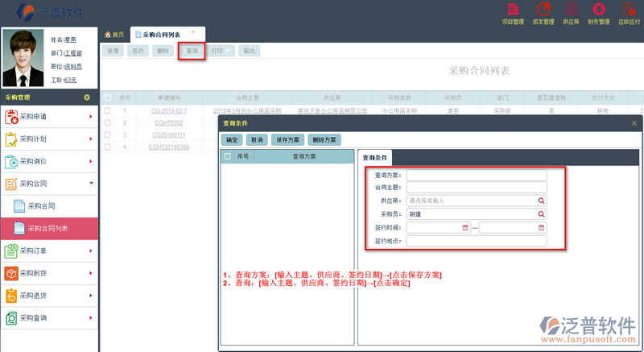644x352 pixels.
Task: Click the 删除方案 button
Action: (324, 139)
